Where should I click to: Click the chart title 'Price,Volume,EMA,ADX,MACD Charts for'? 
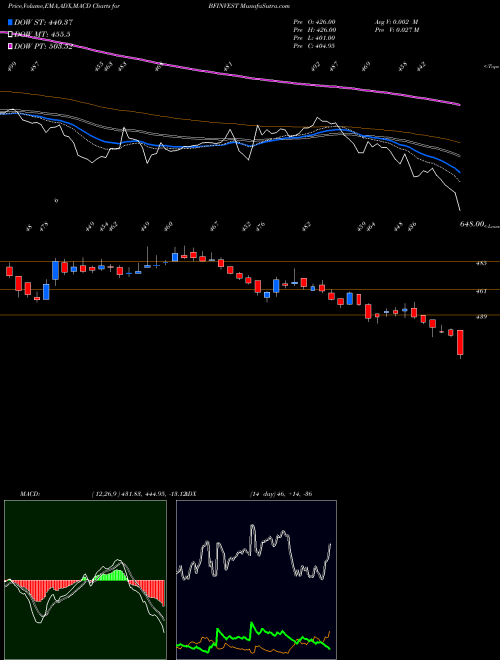64,6
